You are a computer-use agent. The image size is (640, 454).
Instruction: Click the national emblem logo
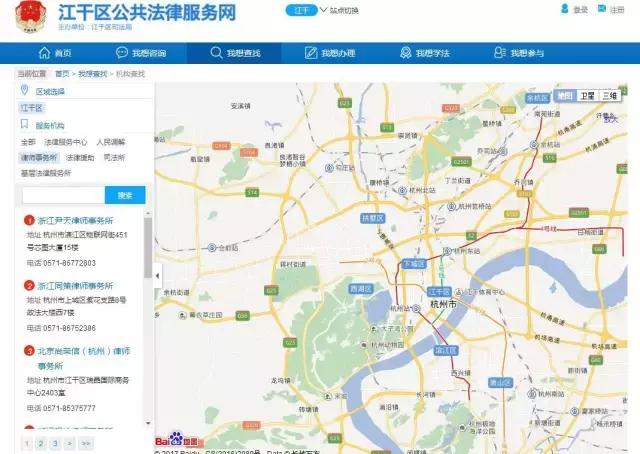click(x=30, y=16)
